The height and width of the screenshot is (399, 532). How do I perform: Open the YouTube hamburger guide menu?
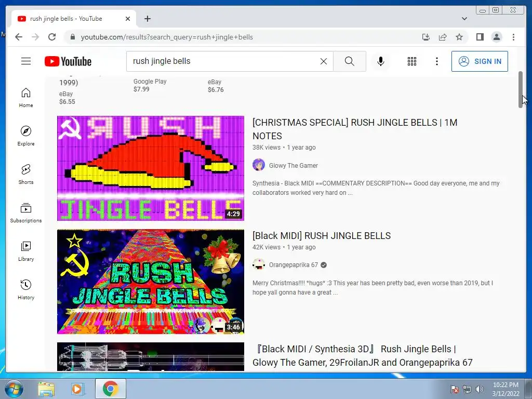pyautogui.click(x=26, y=61)
